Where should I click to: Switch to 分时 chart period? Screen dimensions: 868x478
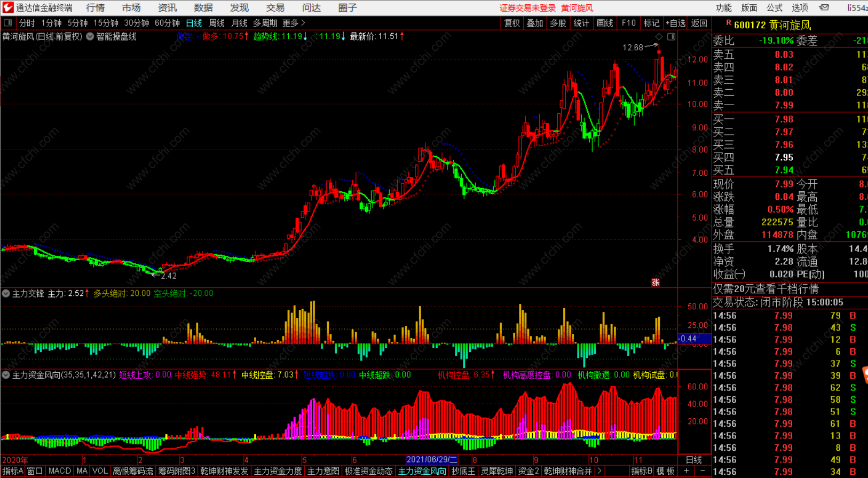27,23
